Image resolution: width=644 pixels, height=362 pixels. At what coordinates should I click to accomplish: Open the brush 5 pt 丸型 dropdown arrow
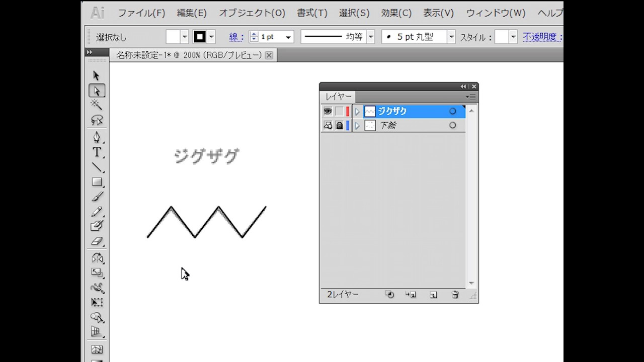[x=451, y=37]
